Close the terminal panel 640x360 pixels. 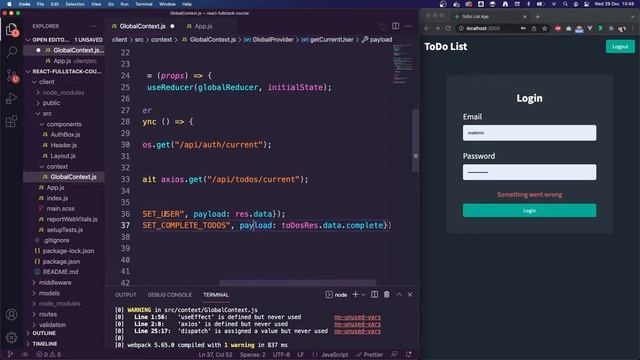pos(410,295)
